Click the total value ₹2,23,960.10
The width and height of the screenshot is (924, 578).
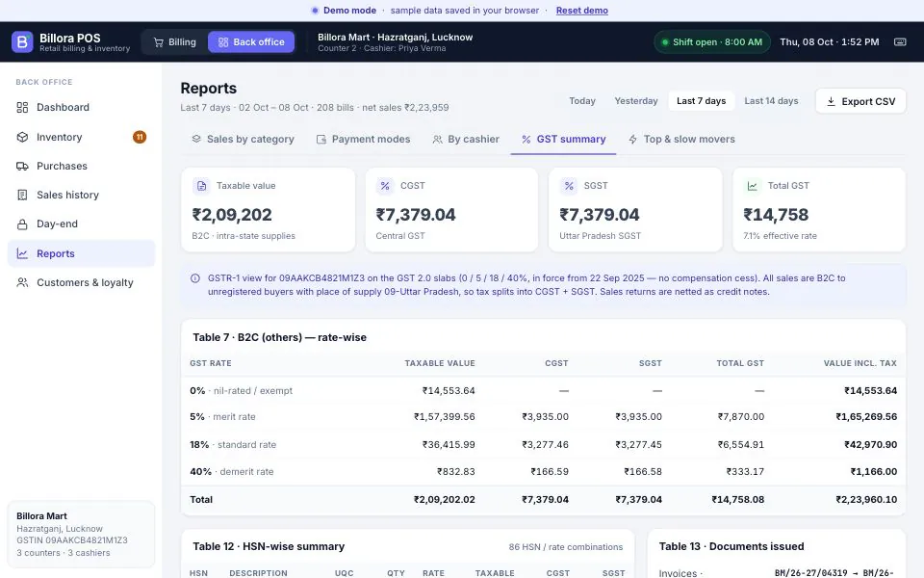click(866, 500)
